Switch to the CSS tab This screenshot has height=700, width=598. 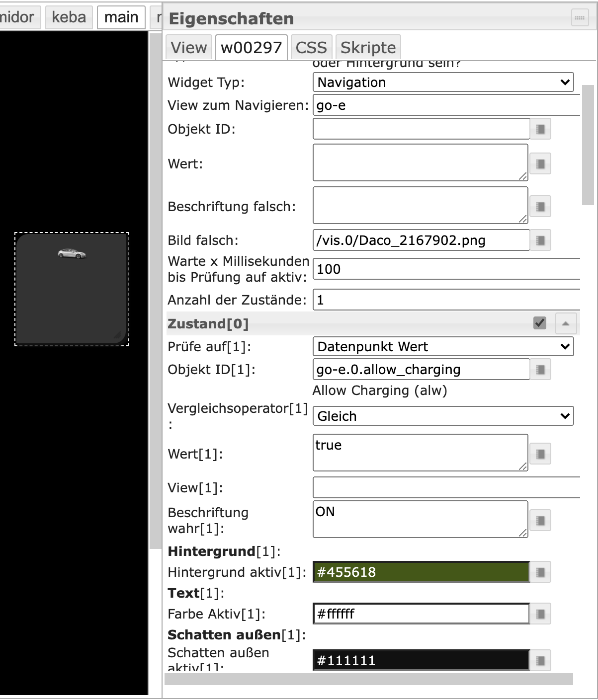point(311,48)
